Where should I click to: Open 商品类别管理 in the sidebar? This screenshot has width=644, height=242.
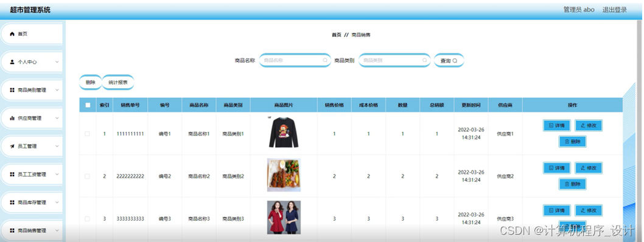(32, 90)
